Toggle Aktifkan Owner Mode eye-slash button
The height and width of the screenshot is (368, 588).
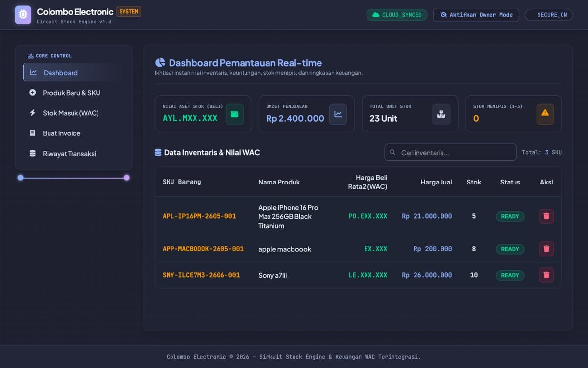[476, 15]
